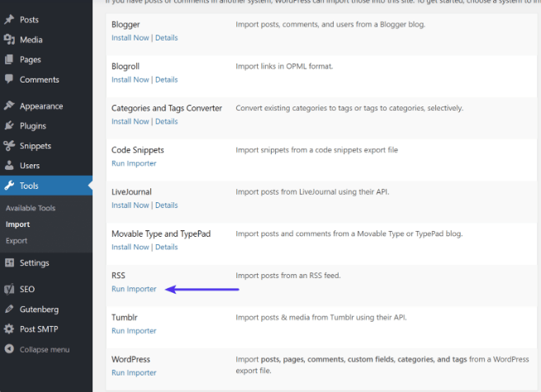View Details for Categories and Tags Converter
Image resolution: width=541 pixels, height=392 pixels.
click(167, 121)
